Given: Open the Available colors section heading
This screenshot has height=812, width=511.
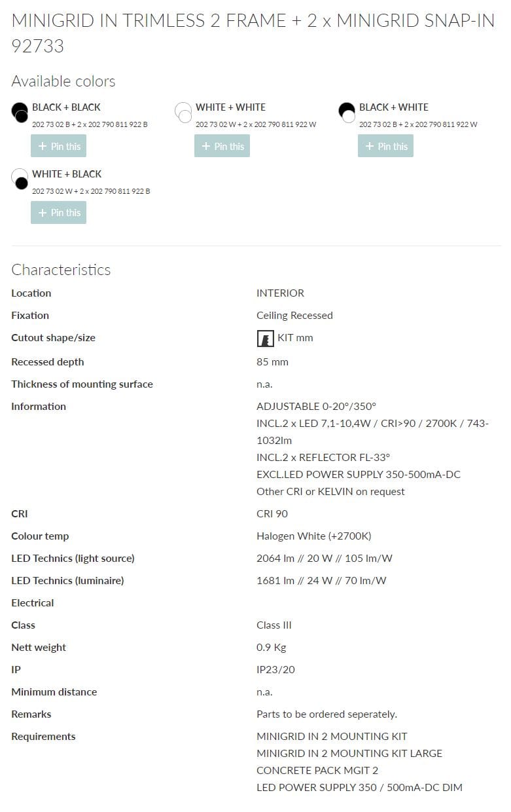Looking at the screenshot, I should pyautogui.click(x=63, y=81).
